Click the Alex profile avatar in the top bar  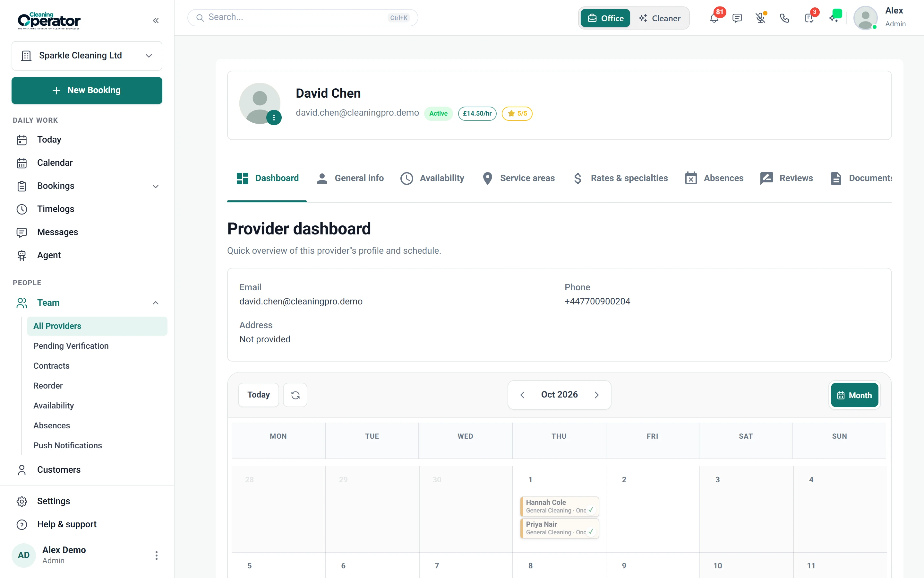pos(865,18)
